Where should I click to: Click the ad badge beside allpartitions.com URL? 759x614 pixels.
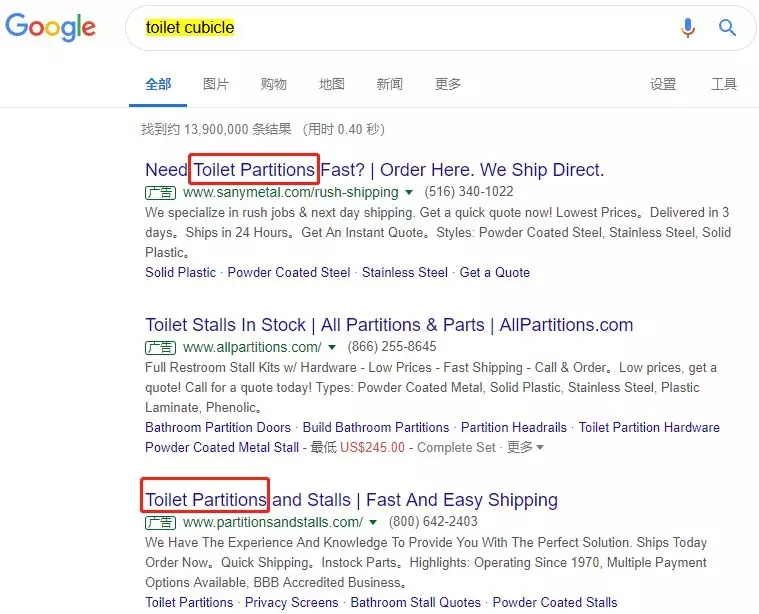tap(160, 347)
